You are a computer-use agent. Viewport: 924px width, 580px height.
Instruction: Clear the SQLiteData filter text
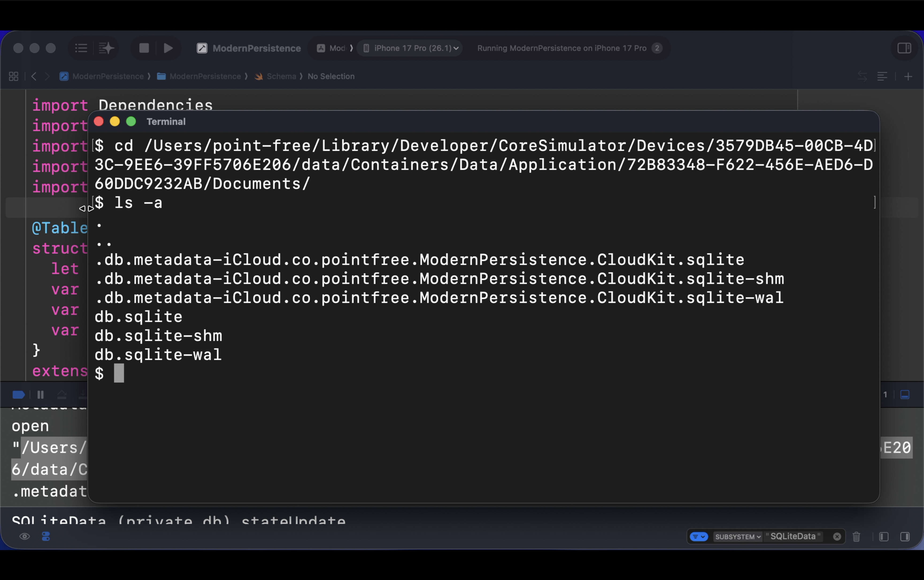click(x=837, y=537)
